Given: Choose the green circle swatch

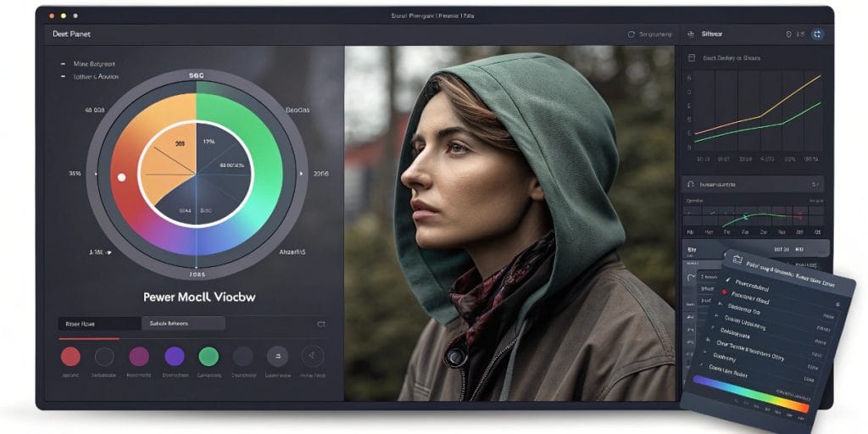Looking at the screenshot, I should pyautogui.click(x=209, y=357).
